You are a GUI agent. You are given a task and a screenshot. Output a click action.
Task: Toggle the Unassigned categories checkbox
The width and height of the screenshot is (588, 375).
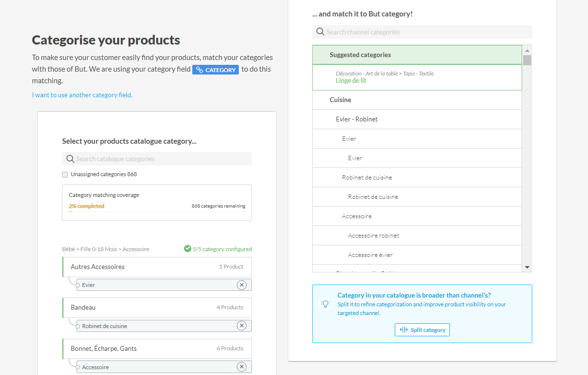tap(65, 175)
